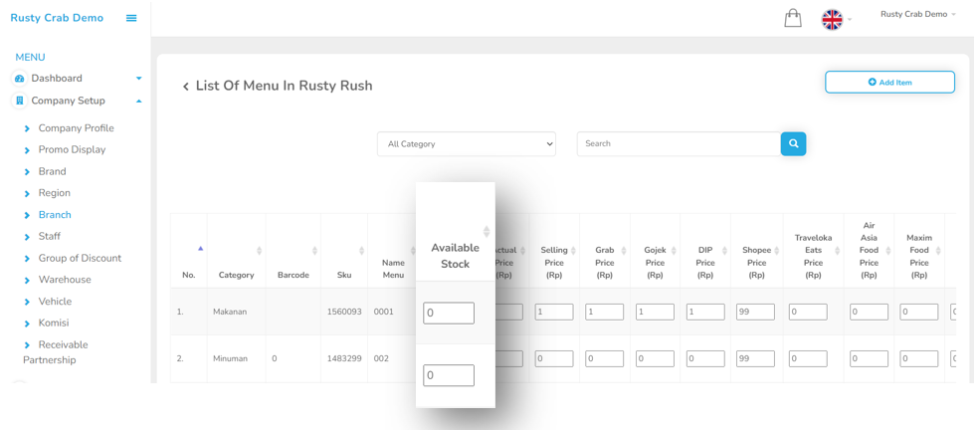980x430 pixels.
Task: Click Available Stock input for row 1
Action: [449, 313]
